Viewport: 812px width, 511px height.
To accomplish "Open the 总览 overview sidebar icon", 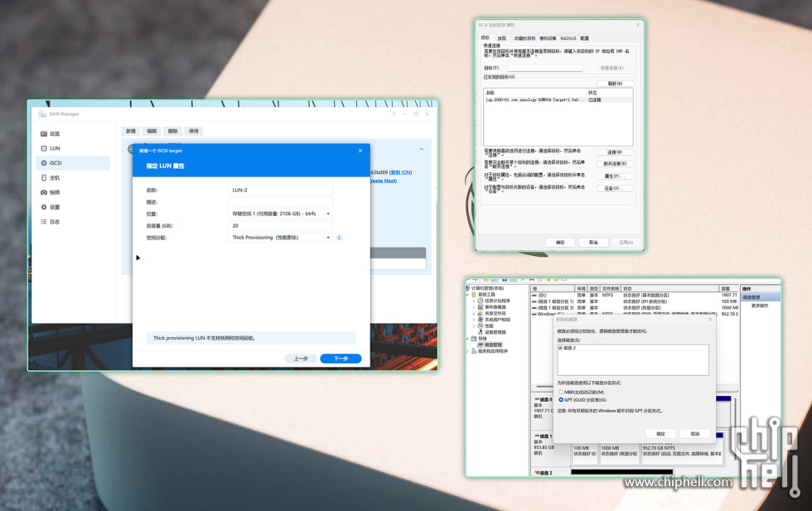I will 43,133.
